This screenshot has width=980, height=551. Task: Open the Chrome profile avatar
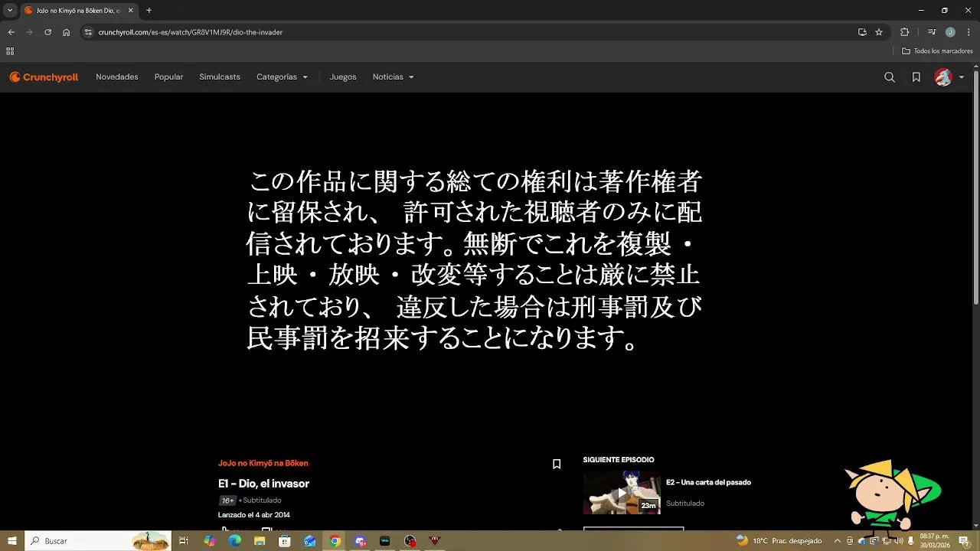click(x=950, y=32)
